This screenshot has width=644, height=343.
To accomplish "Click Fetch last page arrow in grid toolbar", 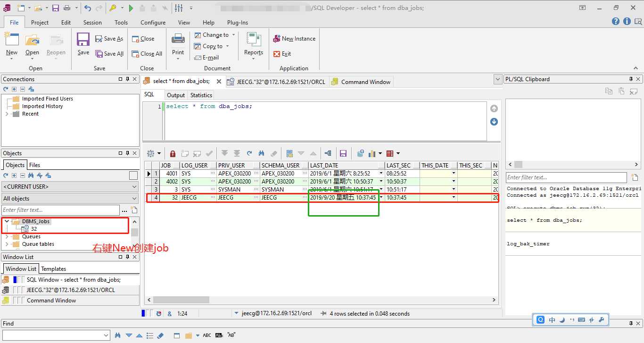I will [x=237, y=153].
